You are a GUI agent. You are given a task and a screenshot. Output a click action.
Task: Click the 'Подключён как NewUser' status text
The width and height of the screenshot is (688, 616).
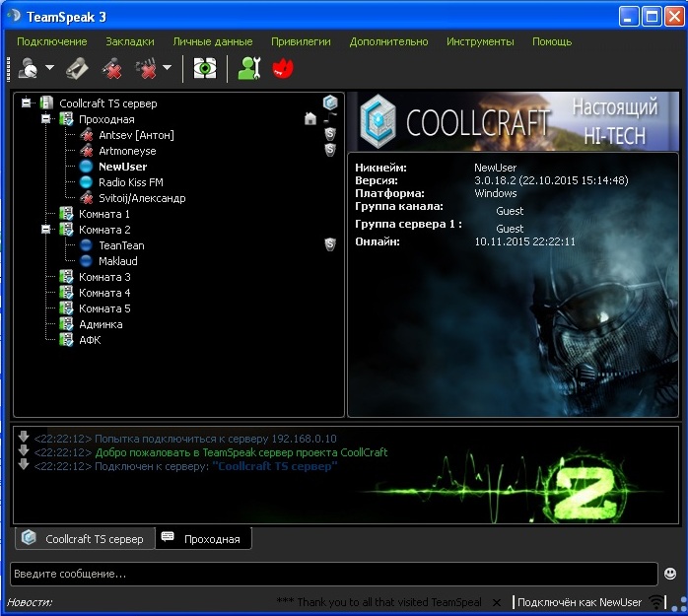580,602
